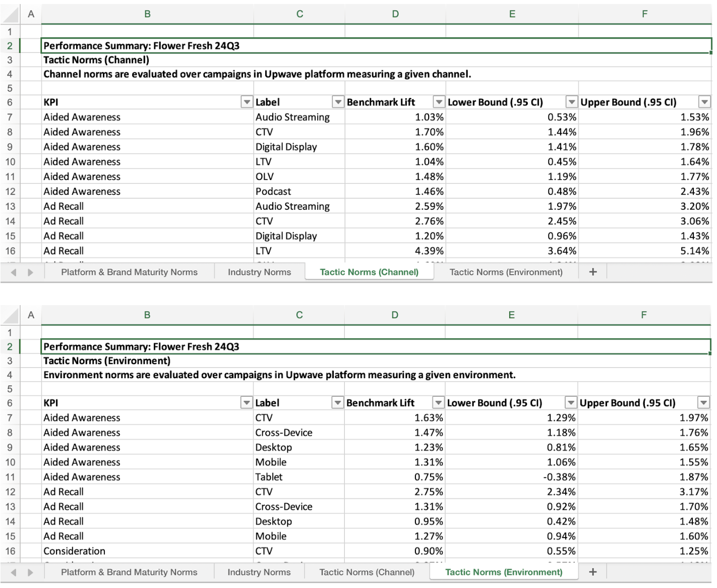The image size is (717, 588).
Task: Open Benchmark Lift filter in Environment sheet
Action: (438, 403)
